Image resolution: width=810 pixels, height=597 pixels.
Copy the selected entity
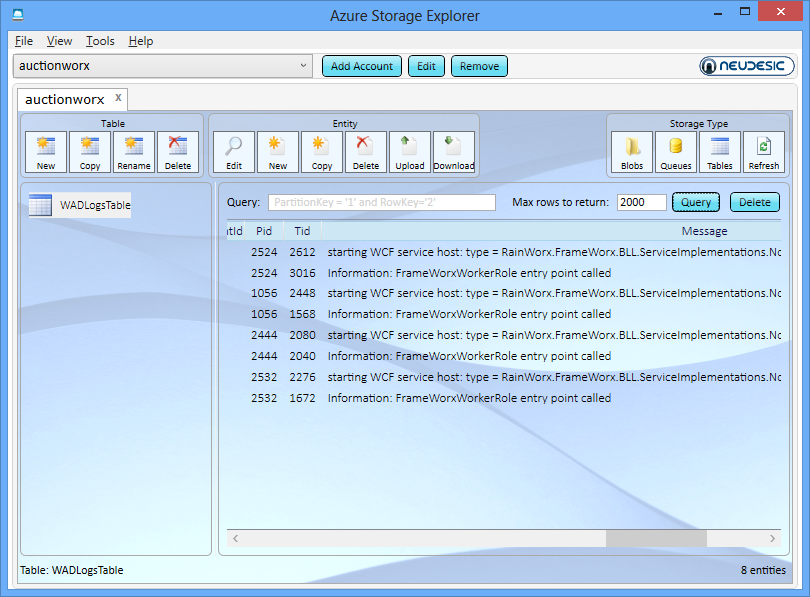coord(322,152)
